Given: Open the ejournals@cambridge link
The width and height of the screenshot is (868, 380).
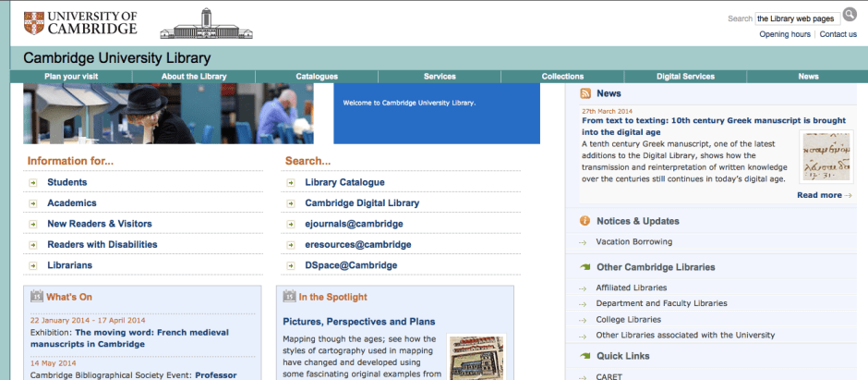Looking at the screenshot, I should point(355,224).
